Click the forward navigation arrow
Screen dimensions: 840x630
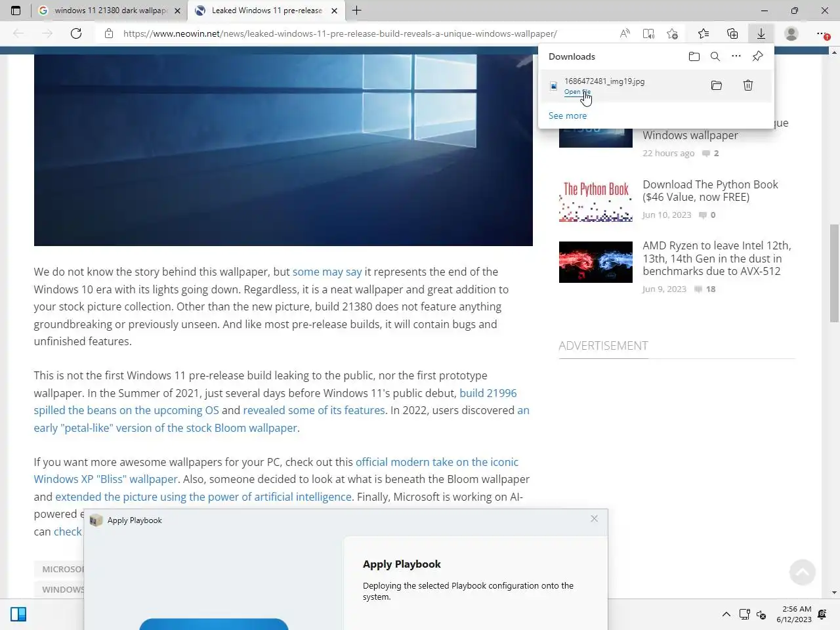click(x=47, y=33)
